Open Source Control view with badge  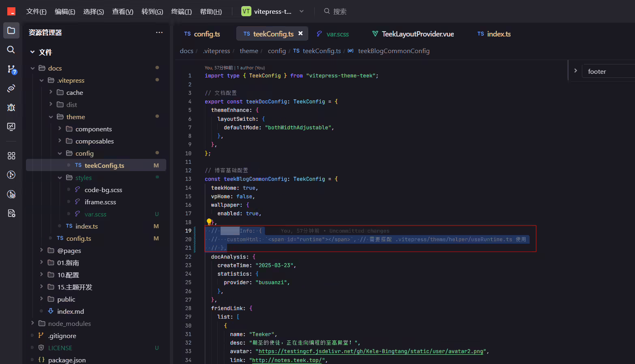(11, 69)
